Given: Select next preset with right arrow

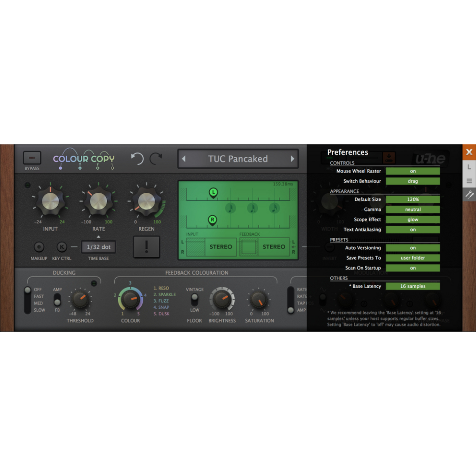Looking at the screenshot, I should [x=292, y=159].
